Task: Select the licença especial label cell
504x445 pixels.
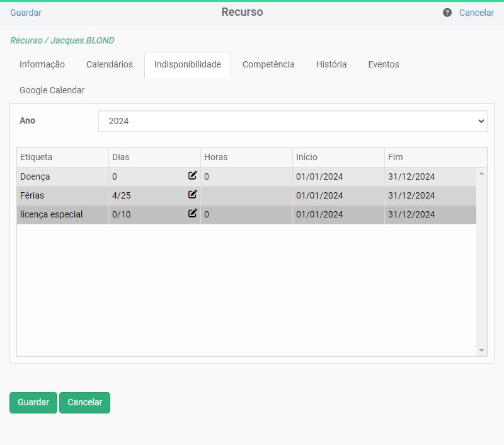Action: click(x=62, y=214)
